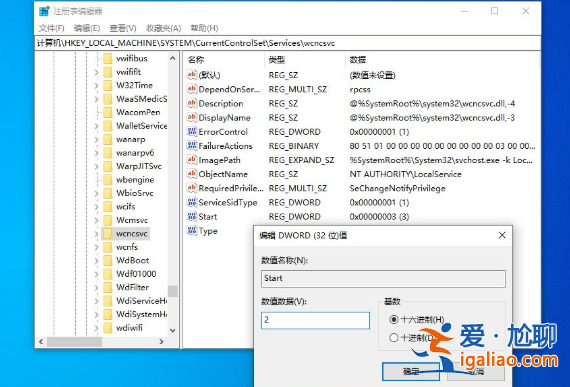Select the W32Time folder icon
The image size is (570, 387).
(x=108, y=85)
